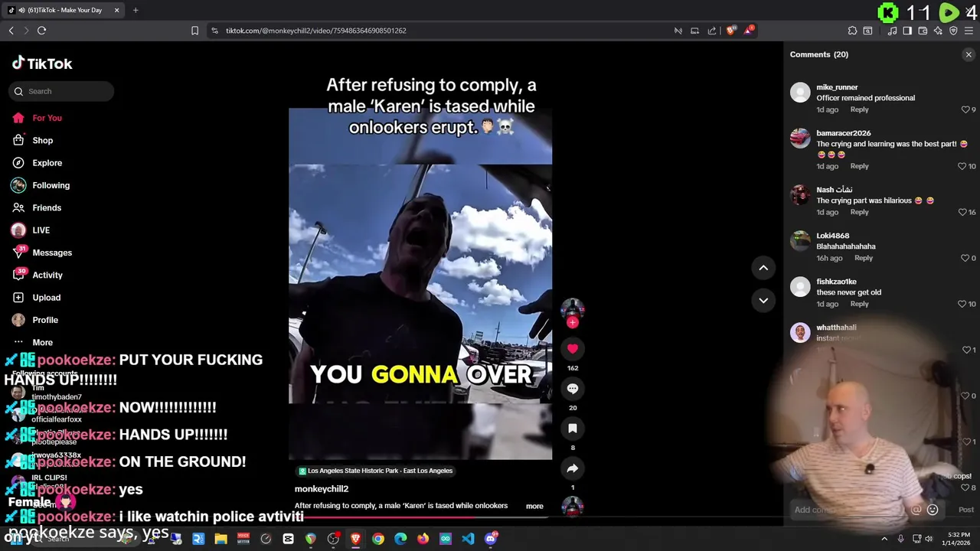Open browser extensions puzzle icon
Viewport: 980px width, 551px height.
[852, 31]
